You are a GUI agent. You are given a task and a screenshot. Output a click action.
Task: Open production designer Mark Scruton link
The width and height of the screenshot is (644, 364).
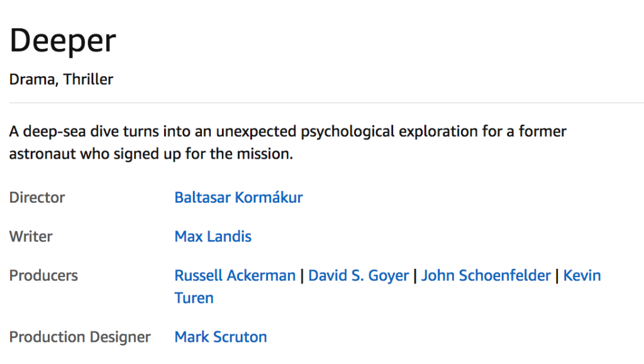tap(221, 337)
